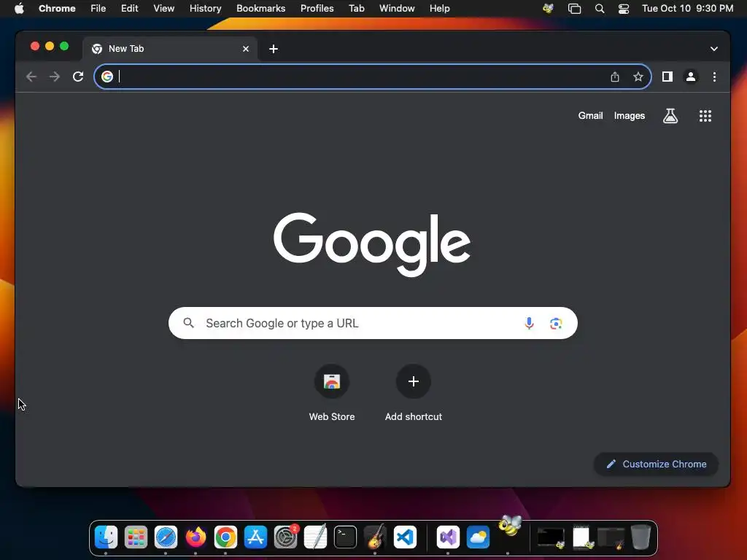Viewport: 747px width, 560px height.
Task: Open a new tab with the plus button
Action: pyautogui.click(x=274, y=49)
